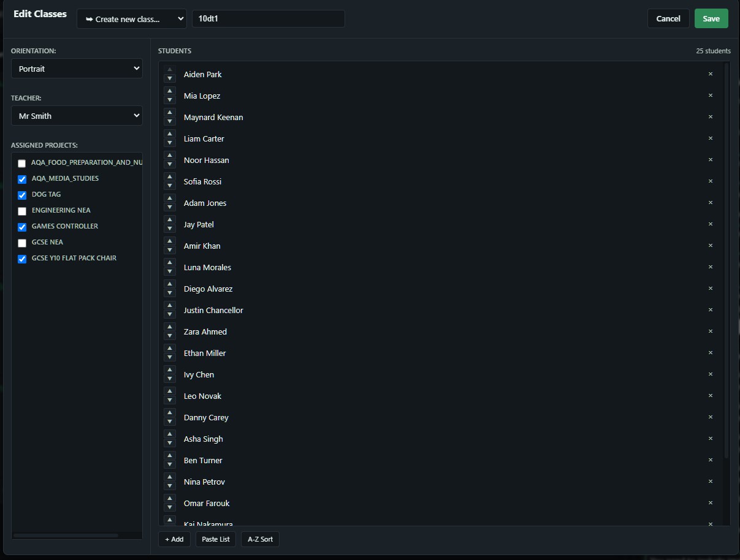Remove Kai Nakamura from the class
Image resolution: width=740 pixels, height=560 pixels.
tap(710, 524)
